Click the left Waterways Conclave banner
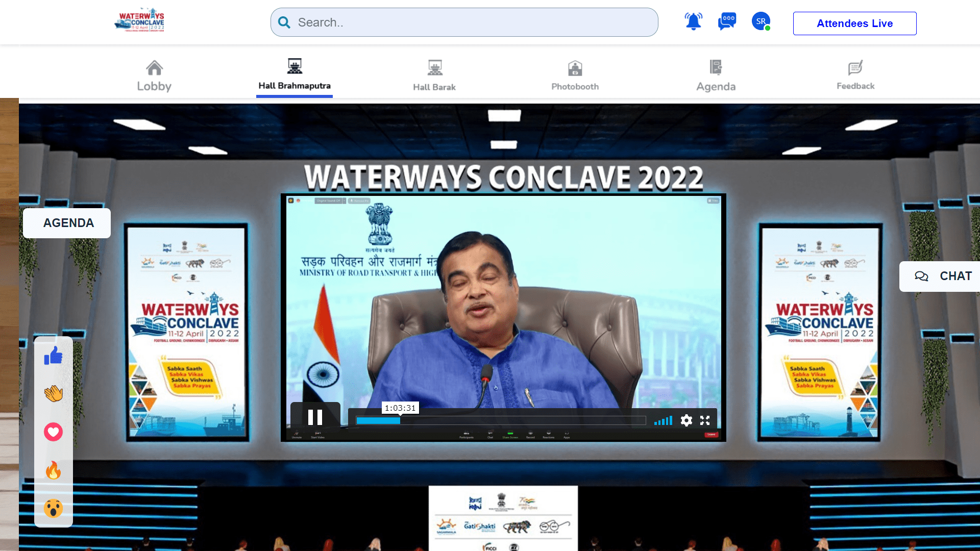The width and height of the screenshot is (980, 551). pos(187,332)
